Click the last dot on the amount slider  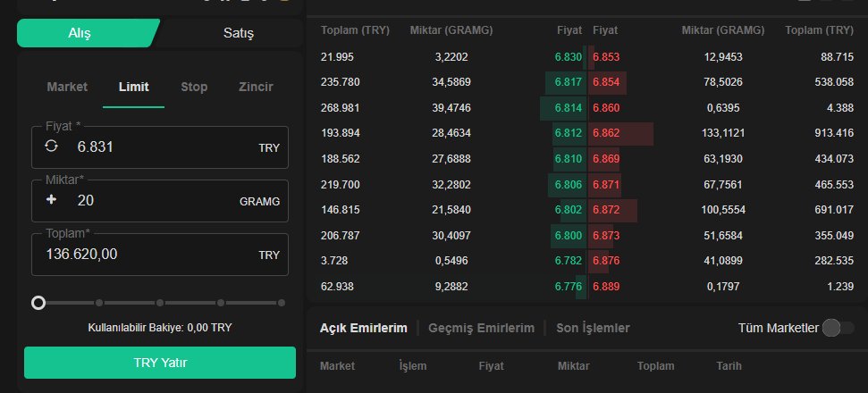282,303
